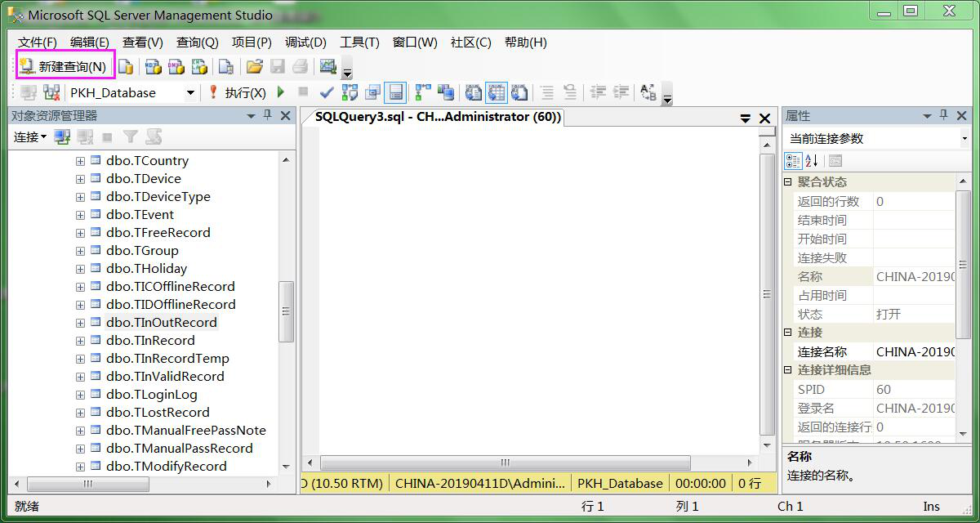The width and height of the screenshot is (980, 523).
Task: Open the 工具(T) menu
Action: point(360,42)
